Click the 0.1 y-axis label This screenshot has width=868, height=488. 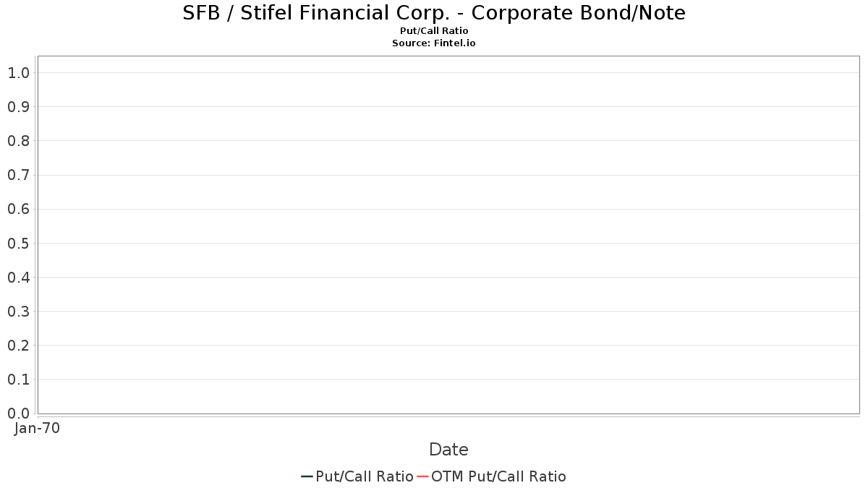[x=19, y=380]
